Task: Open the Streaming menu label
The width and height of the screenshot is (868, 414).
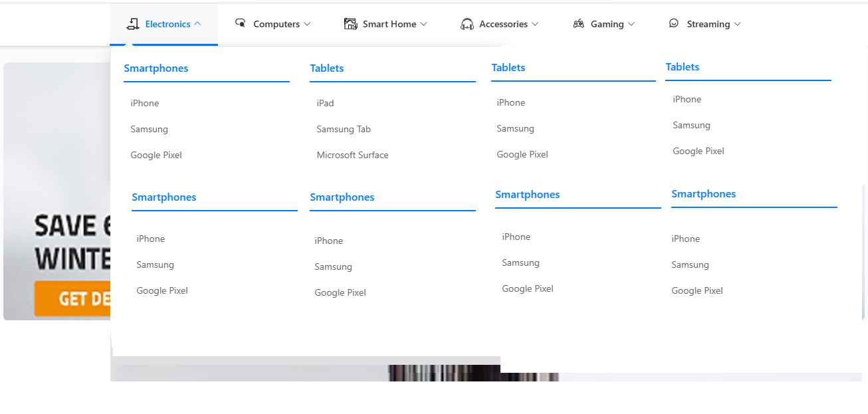Action: (708, 24)
